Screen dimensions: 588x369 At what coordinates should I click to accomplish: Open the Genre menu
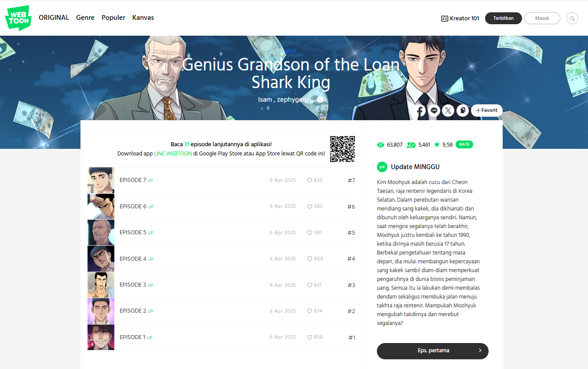pos(85,18)
